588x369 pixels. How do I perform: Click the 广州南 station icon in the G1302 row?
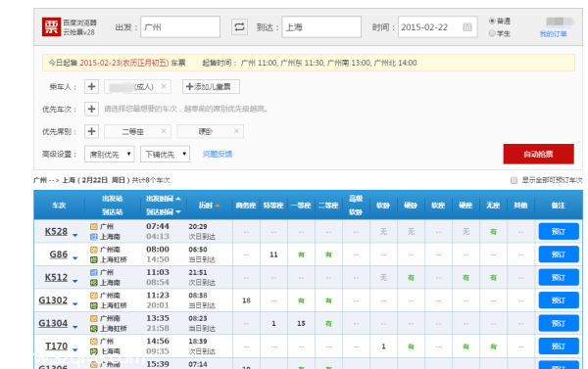pos(94,296)
